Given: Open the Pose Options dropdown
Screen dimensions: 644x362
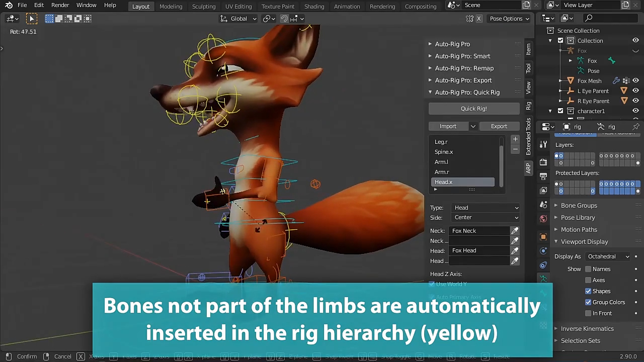Looking at the screenshot, I should tap(510, 19).
